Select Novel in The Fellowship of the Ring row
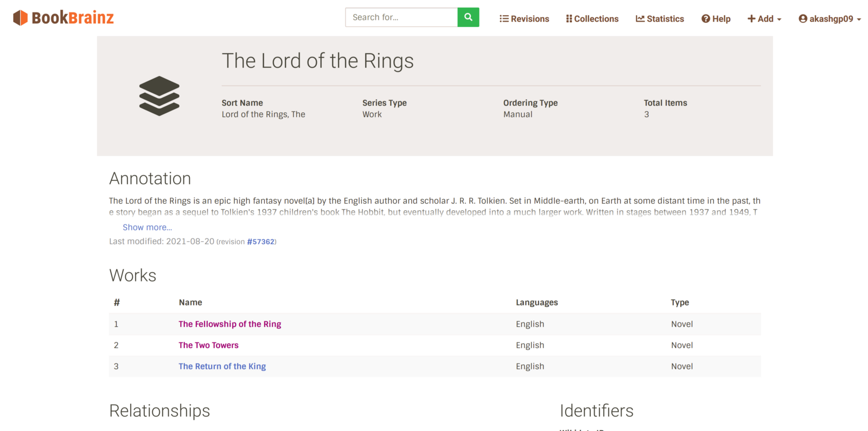Image resolution: width=868 pixels, height=431 pixels. point(682,324)
